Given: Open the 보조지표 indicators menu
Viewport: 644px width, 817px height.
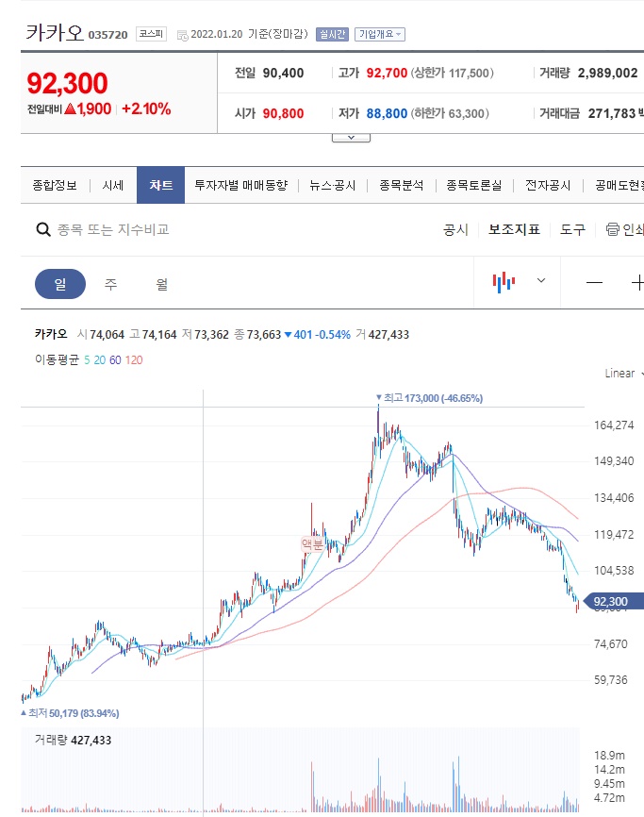Looking at the screenshot, I should (515, 229).
